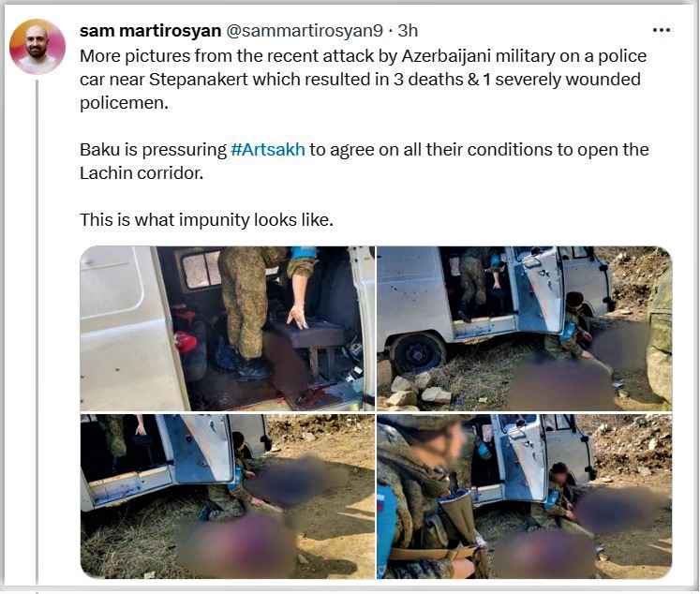Image resolution: width=700 pixels, height=594 pixels.
Task: Click the text 'Baku is pressuring'
Action: (x=153, y=150)
